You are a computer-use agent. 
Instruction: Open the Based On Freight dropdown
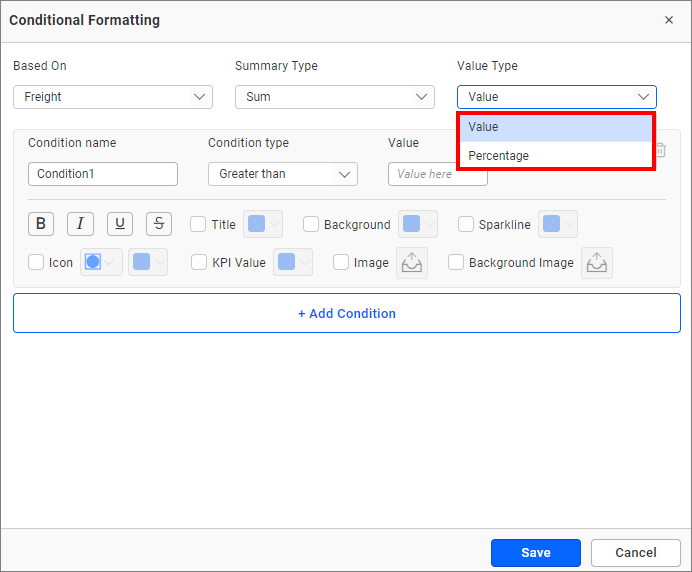[x=113, y=97]
